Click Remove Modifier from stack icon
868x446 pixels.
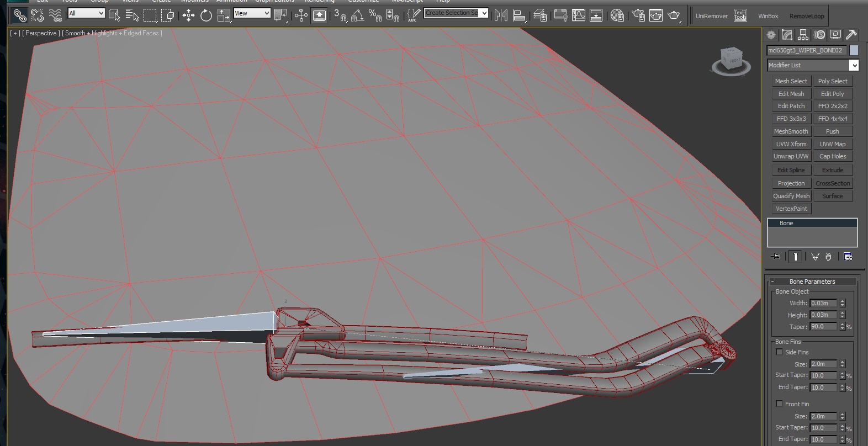coord(829,257)
